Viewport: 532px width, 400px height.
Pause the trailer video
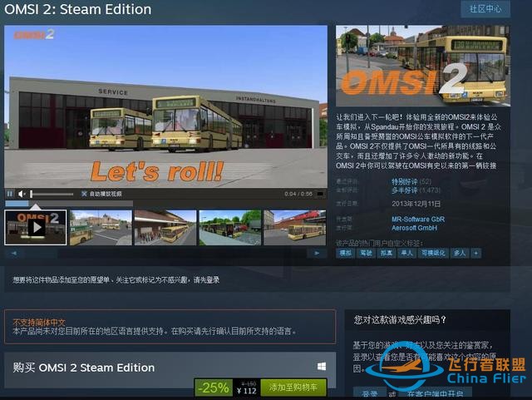pyautogui.click(x=10, y=194)
